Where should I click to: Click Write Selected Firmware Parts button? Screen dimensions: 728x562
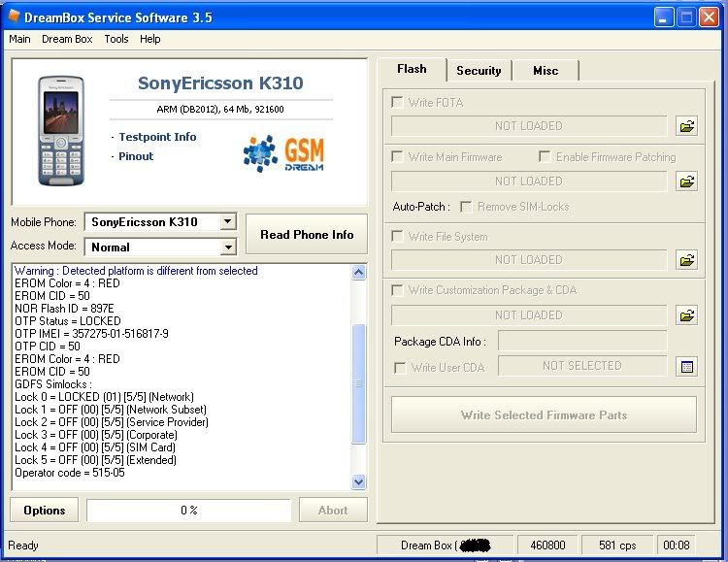(544, 414)
